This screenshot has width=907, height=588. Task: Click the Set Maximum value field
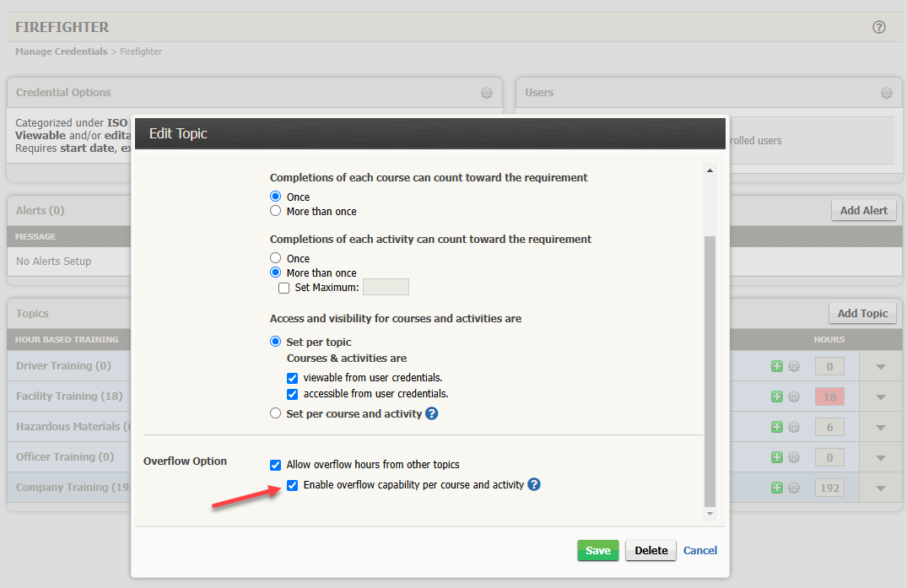coord(386,287)
